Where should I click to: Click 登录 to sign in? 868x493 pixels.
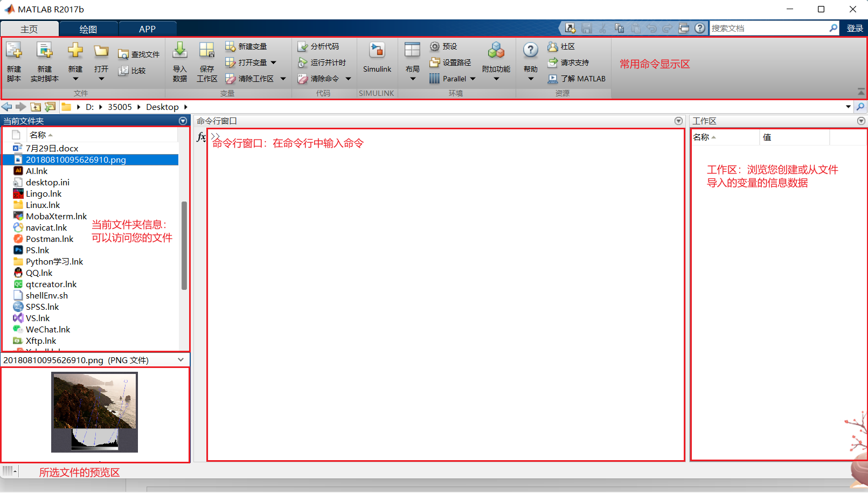(x=855, y=29)
